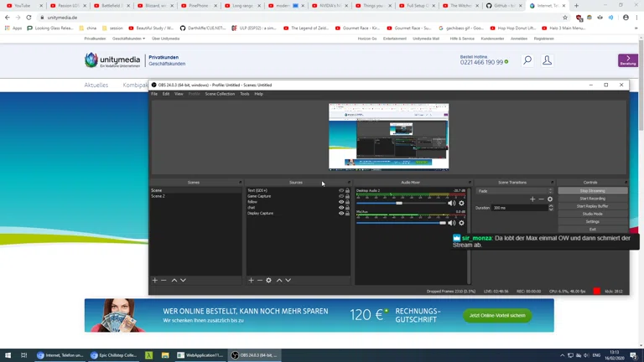Show the Game Capture source via its eye icon

(x=341, y=196)
